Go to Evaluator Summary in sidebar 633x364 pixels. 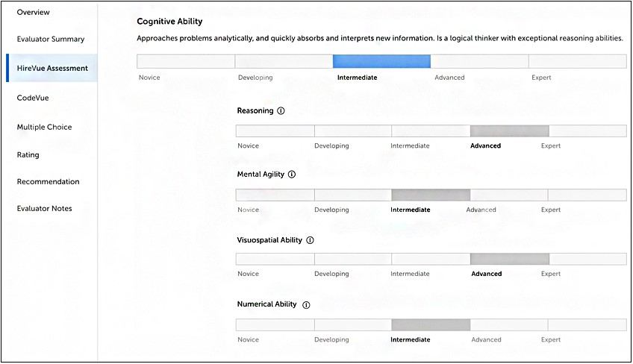(51, 39)
